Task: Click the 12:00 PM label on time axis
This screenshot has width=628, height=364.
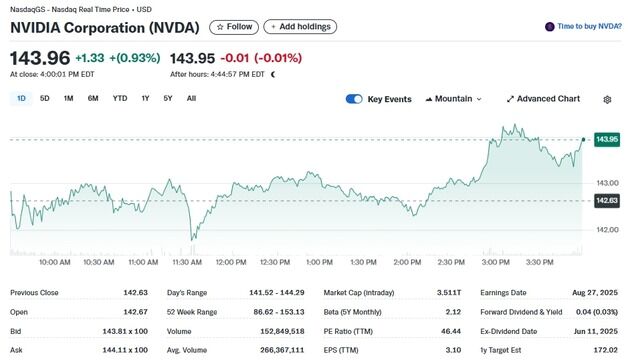Action: [231, 262]
